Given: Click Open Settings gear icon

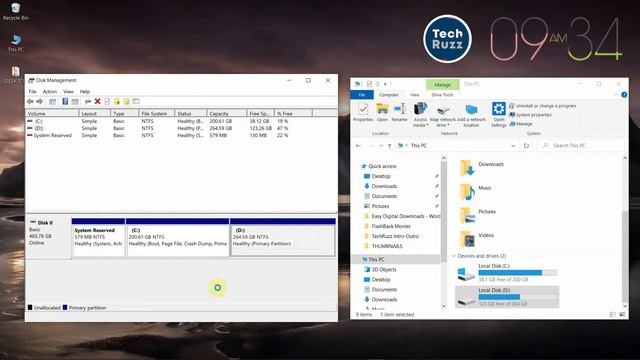Looking at the screenshot, I should [499, 109].
